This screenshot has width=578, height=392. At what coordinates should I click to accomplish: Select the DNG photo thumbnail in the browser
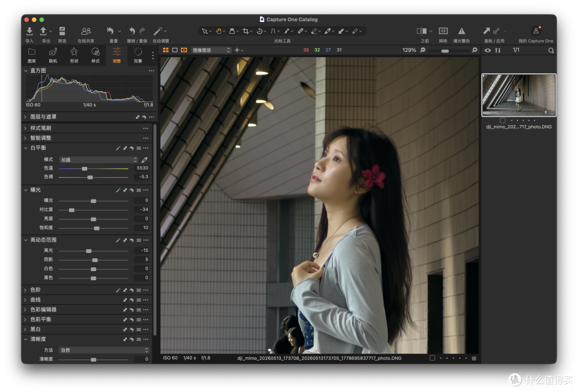point(519,95)
